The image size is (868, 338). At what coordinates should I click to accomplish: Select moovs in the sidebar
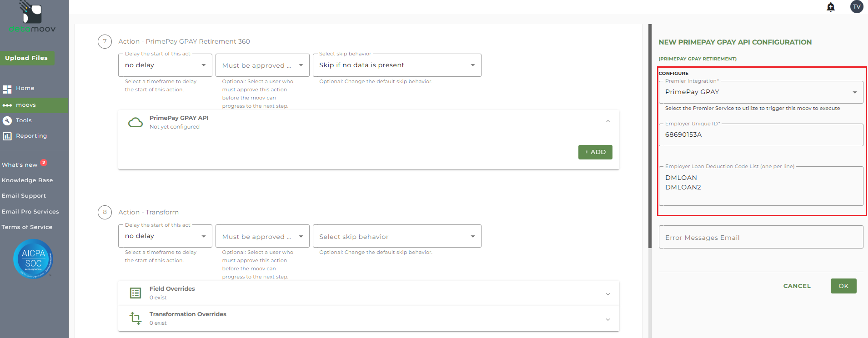click(26, 105)
